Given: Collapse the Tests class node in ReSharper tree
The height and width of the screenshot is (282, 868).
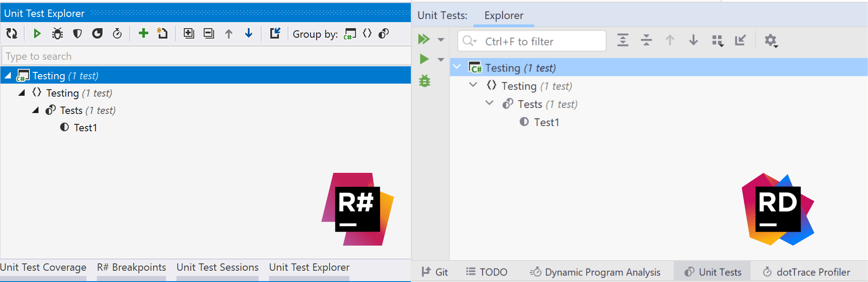Looking at the screenshot, I should click(36, 110).
